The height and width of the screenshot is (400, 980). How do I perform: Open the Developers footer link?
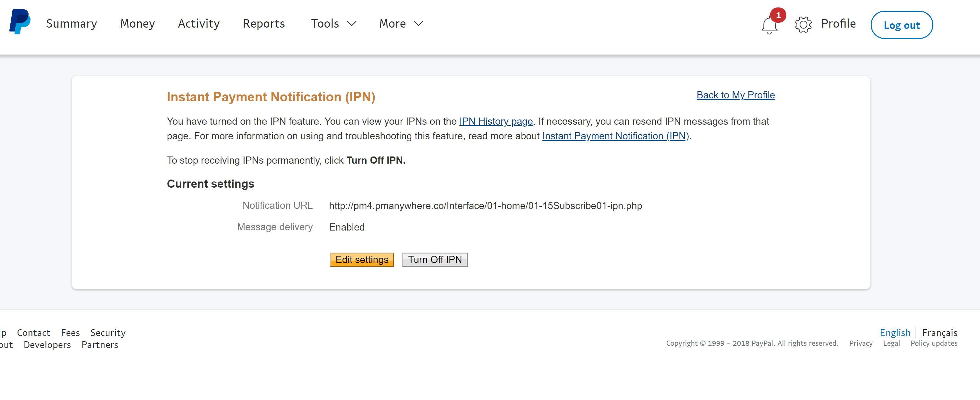[x=47, y=345]
